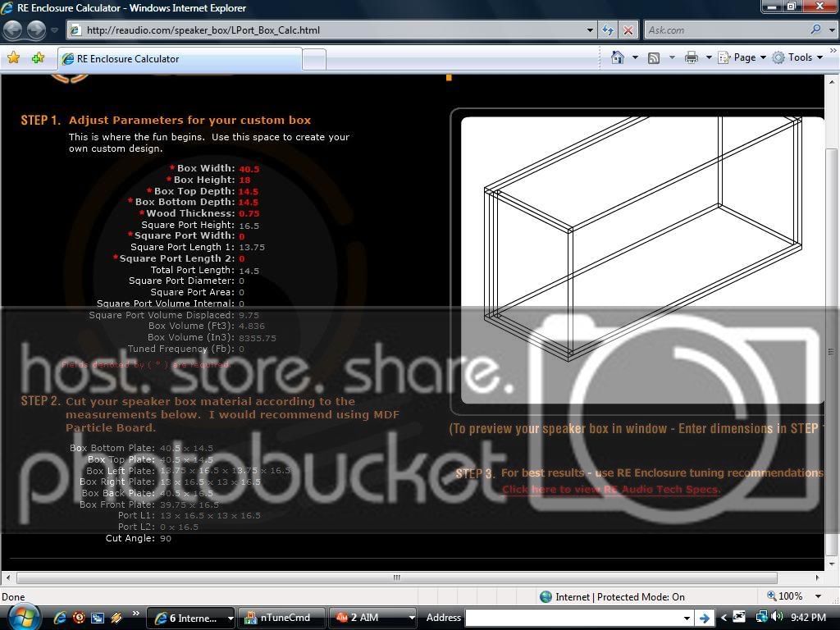840x630 pixels.
Task: Click the taskbar Address Go arrow
Action: pos(705,619)
